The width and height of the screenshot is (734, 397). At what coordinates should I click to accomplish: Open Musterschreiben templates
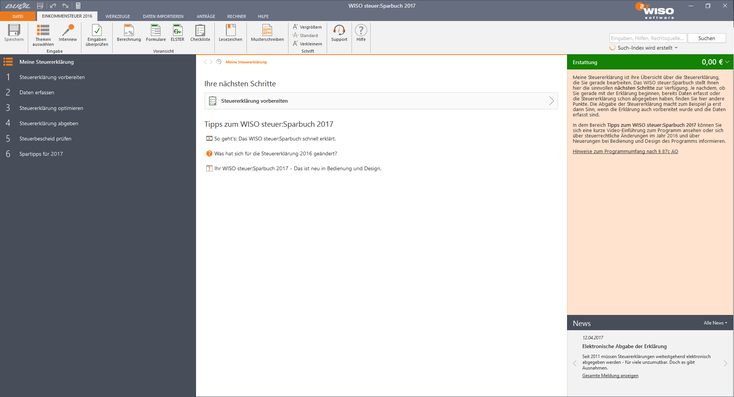coord(267,33)
